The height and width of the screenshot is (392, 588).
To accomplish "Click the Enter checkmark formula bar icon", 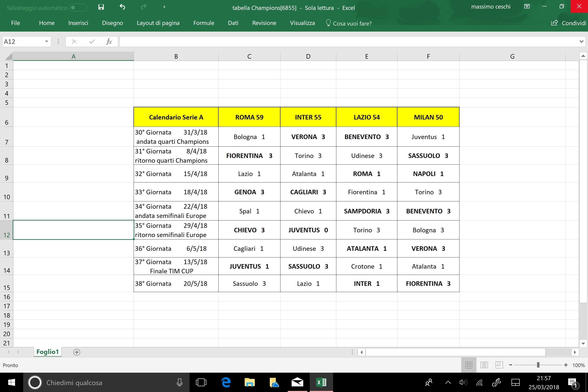I will 92,41.
